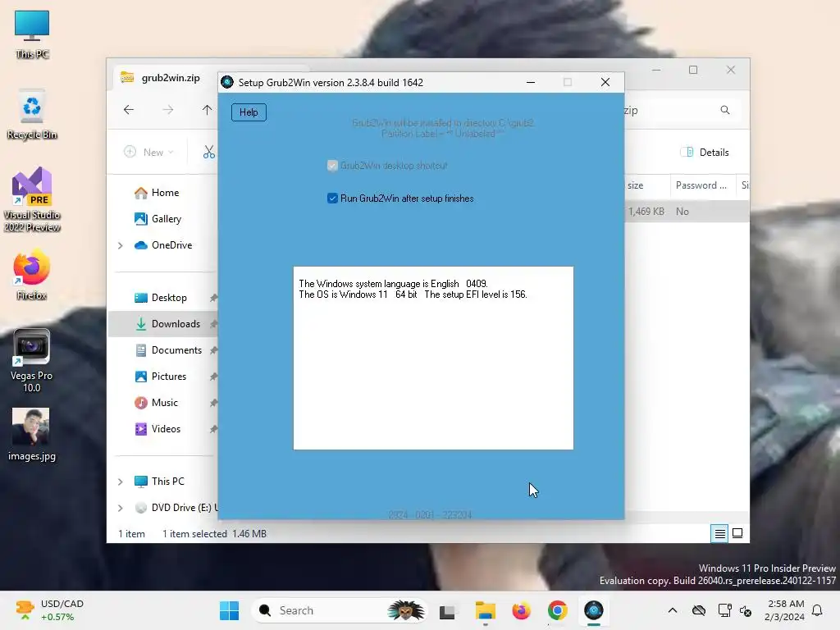Go up one folder level in File Explorer
Screen dimensions: 840x630
[x=208, y=110]
